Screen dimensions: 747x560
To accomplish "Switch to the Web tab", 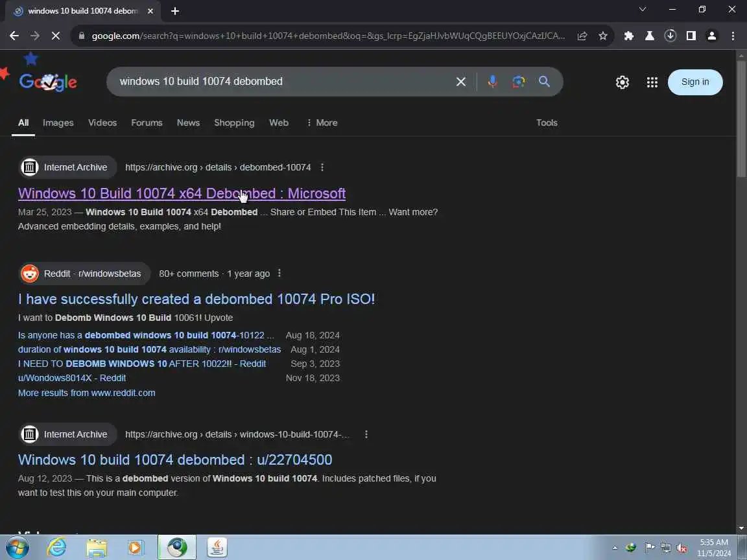I will coord(279,123).
